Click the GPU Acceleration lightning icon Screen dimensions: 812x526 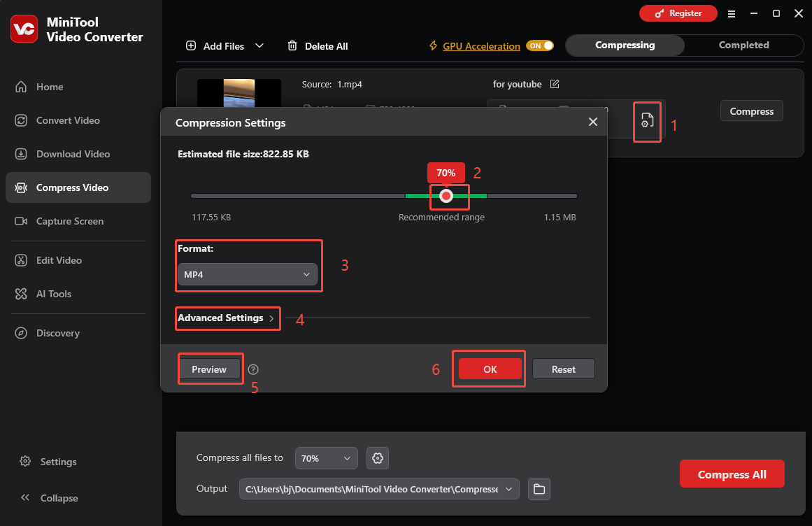[434, 45]
